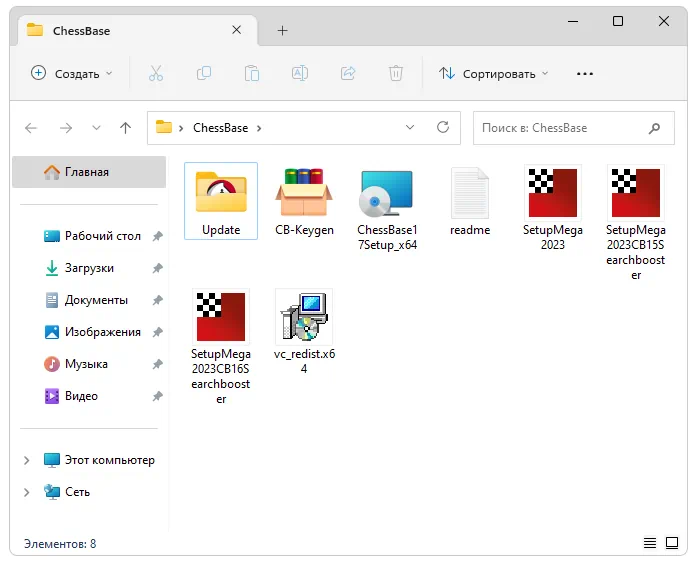Select the vc_redist.x64 installer icon
693x563 pixels.
point(304,317)
